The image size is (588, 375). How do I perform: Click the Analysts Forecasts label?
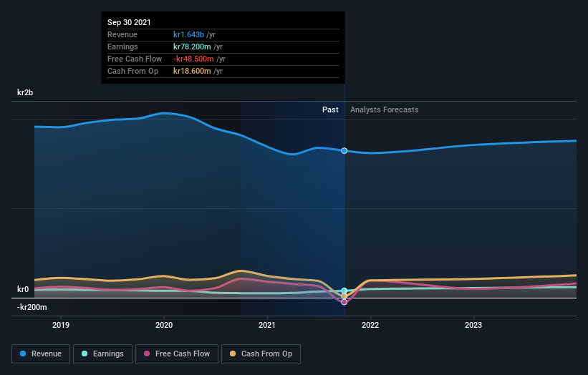pyautogui.click(x=385, y=109)
